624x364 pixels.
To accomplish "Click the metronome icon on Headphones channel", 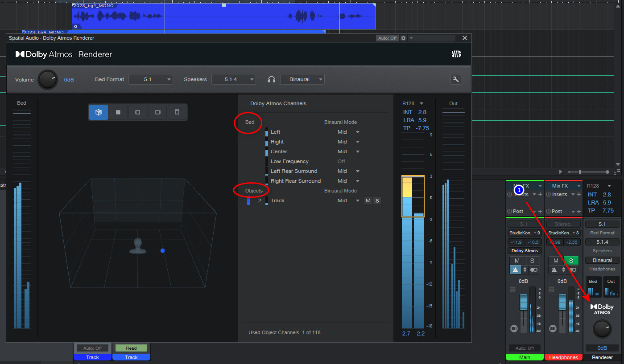I will pyautogui.click(x=554, y=270).
